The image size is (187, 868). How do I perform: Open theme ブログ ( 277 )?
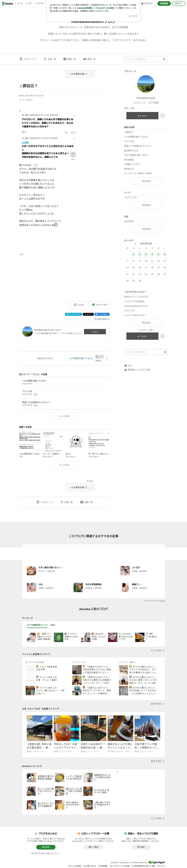point(131,198)
